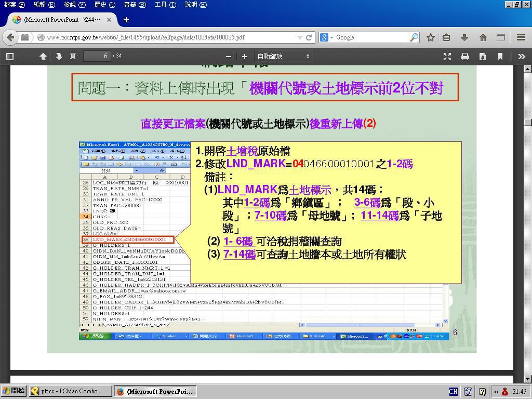Screen dimensions: 532x399
Task: Expand hidden tray icons chevron
Action: coord(496,392)
